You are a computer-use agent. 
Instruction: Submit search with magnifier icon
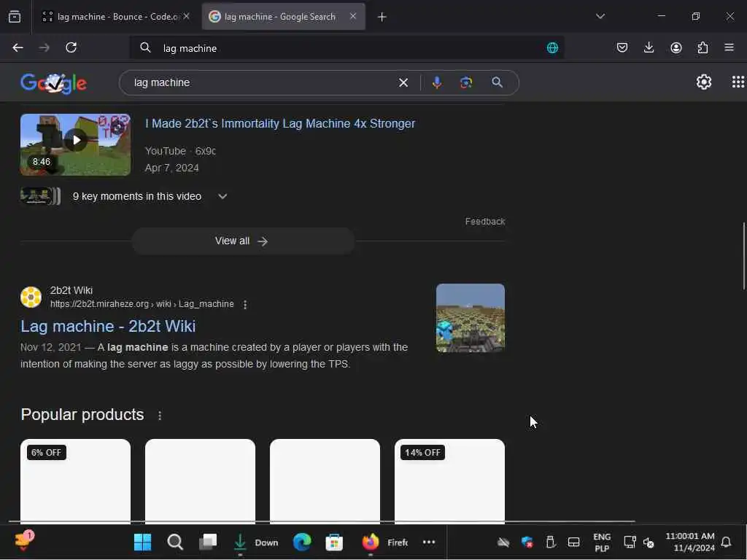[x=497, y=82]
